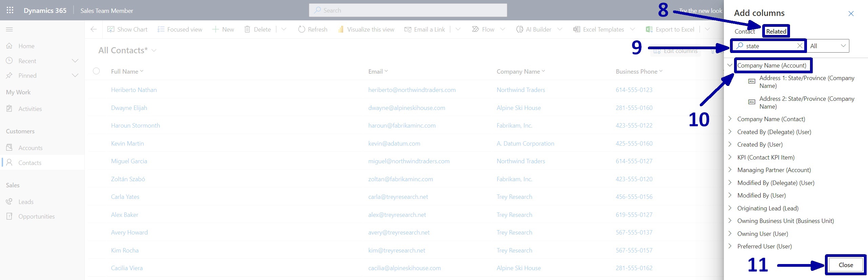Expand the Export to Excel options chevron
Image resolution: width=868 pixels, height=280 pixels.
(x=707, y=30)
